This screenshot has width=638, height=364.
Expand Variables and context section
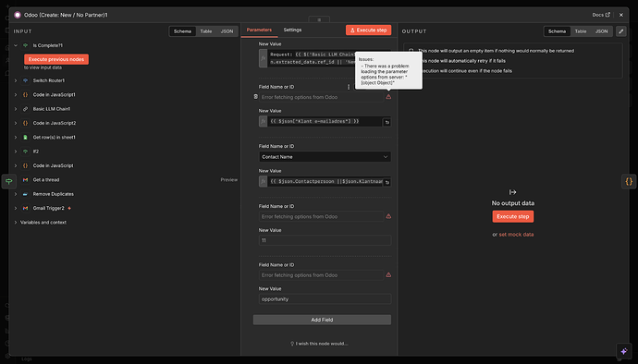pos(16,223)
